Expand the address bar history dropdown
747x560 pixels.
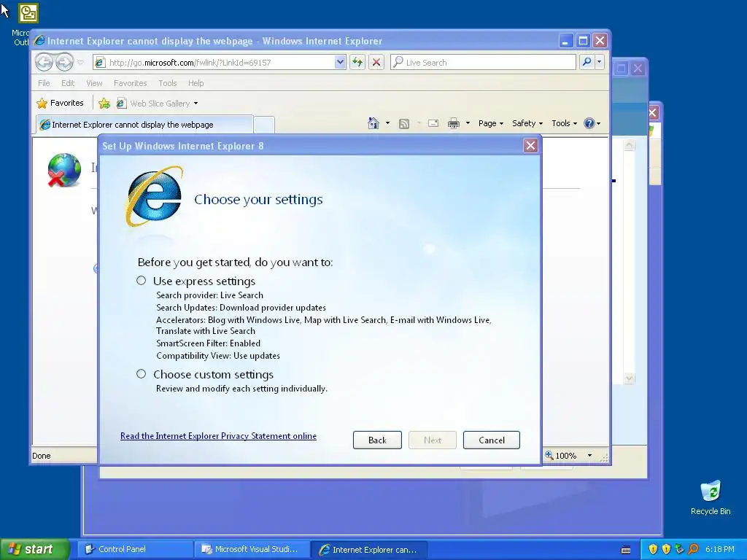[340, 63]
